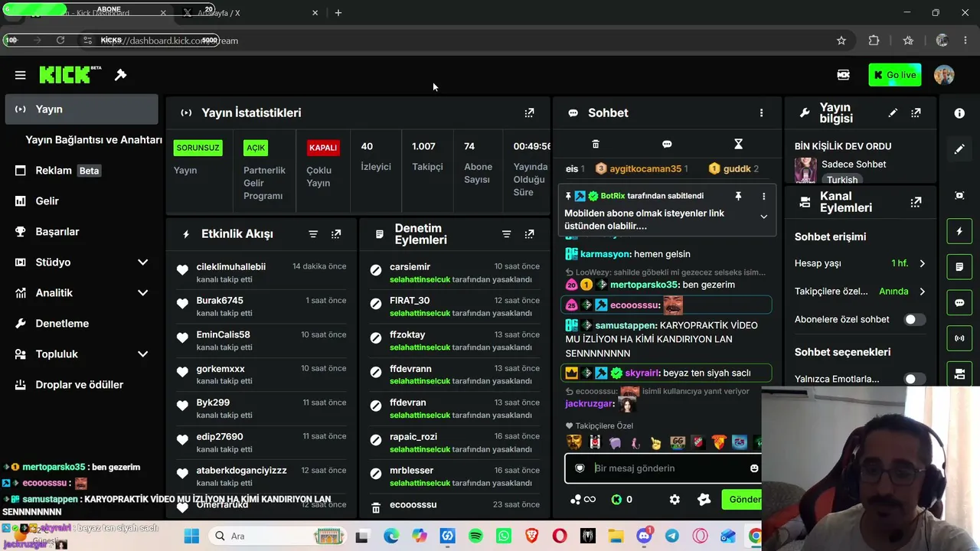The image size is (980, 551).
Task: Open Denetleme in the sidebar
Action: point(81,324)
